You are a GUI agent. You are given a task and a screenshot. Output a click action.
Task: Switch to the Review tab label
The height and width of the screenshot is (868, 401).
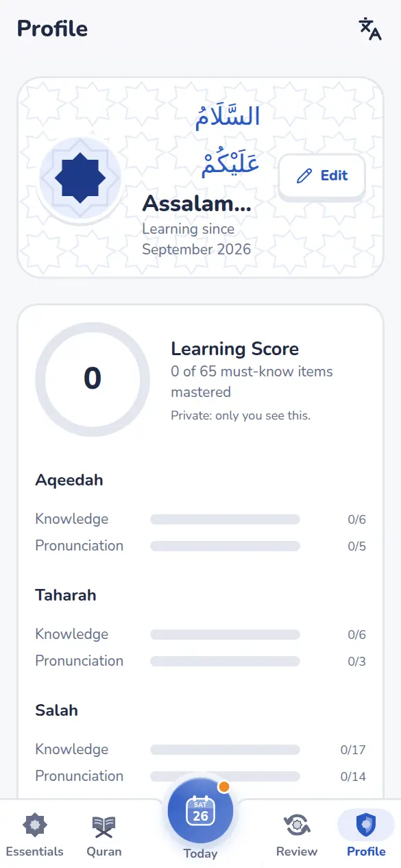tap(297, 852)
